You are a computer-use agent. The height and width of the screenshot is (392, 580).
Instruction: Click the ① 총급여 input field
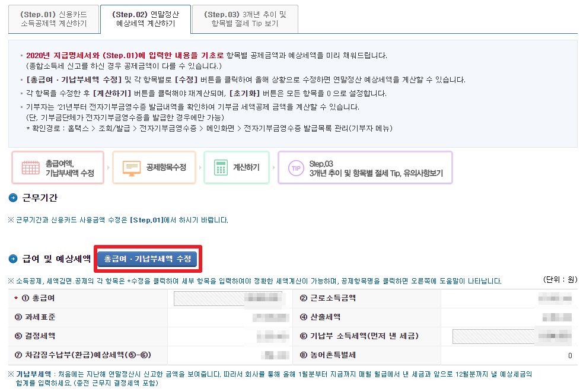228,298
